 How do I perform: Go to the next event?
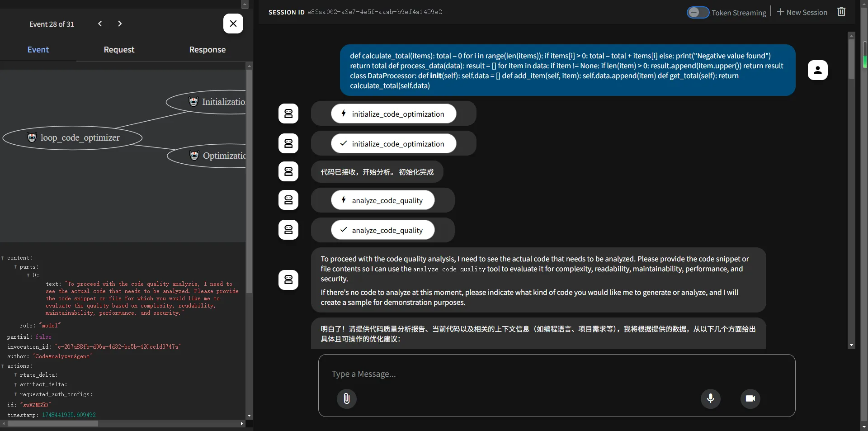point(120,24)
